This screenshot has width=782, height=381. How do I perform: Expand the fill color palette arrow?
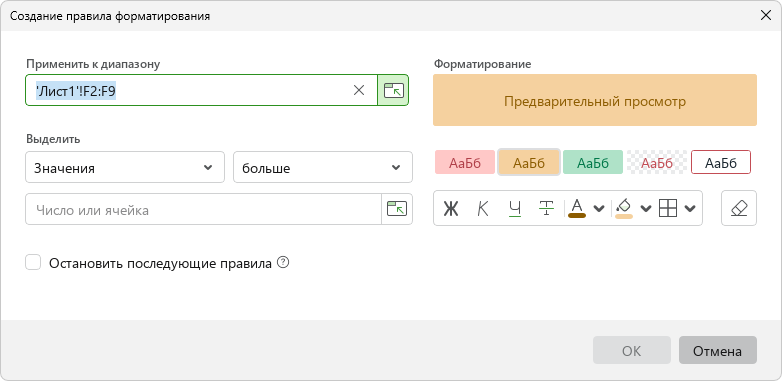pos(646,208)
